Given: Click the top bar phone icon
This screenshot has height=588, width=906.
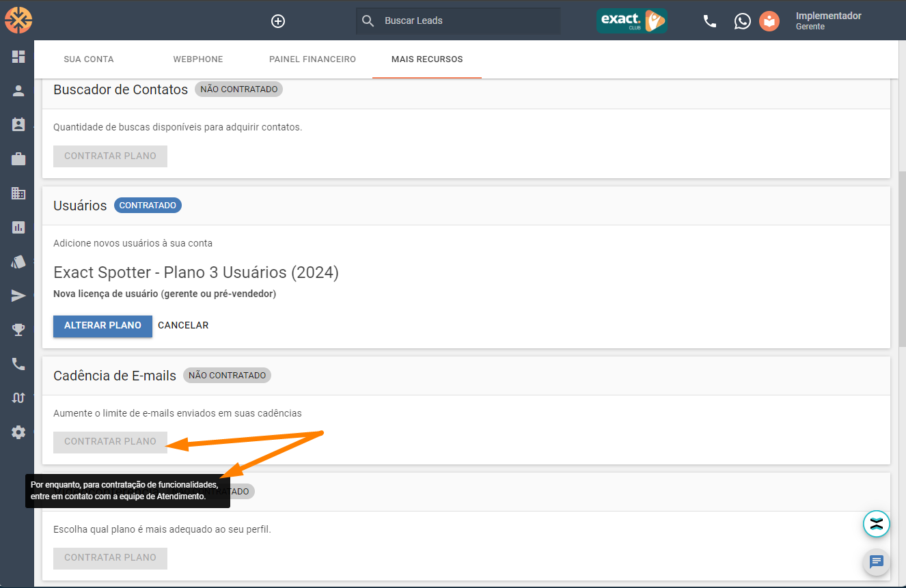Looking at the screenshot, I should (710, 21).
